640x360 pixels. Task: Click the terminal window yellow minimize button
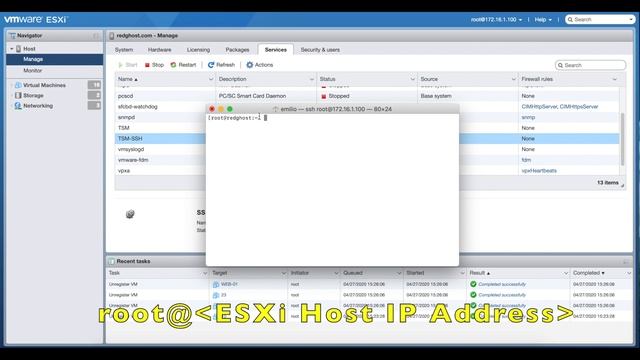pyautogui.click(x=221, y=109)
